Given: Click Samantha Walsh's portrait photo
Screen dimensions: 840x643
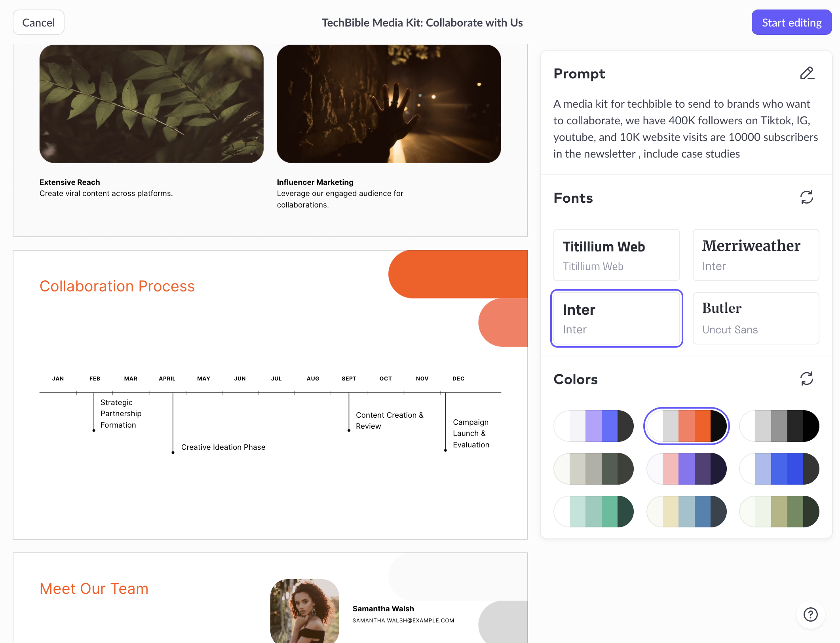Looking at the screenshot, I should pos(304,611).
